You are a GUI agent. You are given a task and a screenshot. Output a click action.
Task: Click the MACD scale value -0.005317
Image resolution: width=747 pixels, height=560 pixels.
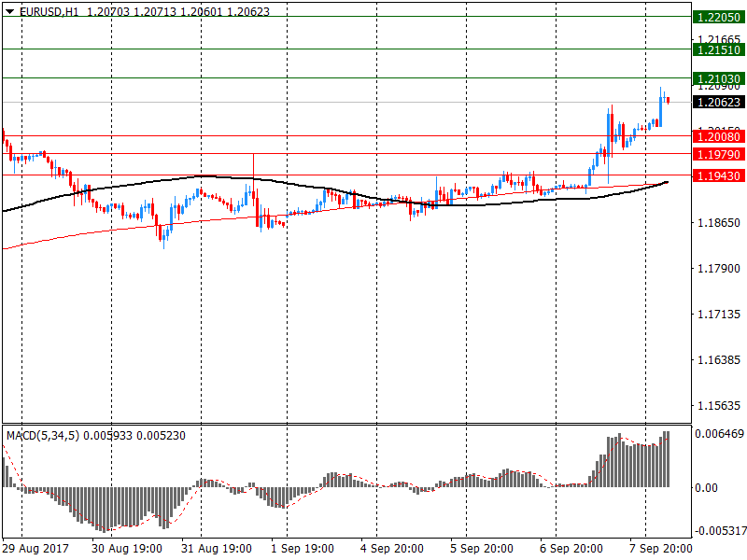(719, 530)
